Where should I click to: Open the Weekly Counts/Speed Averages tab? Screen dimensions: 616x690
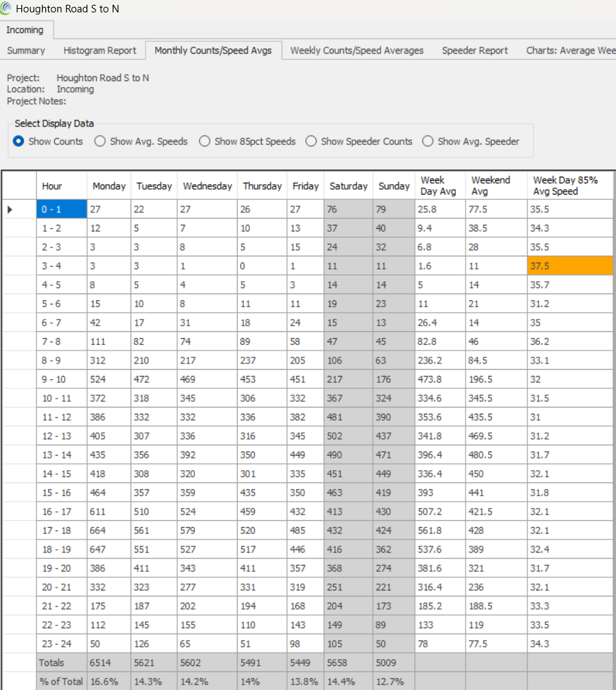pos(356,50)
